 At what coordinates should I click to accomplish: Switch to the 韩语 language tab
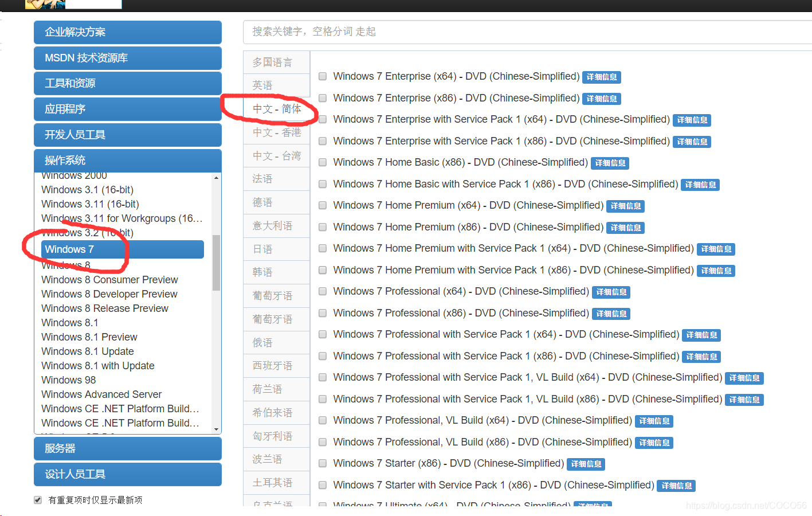click(277, 272)
